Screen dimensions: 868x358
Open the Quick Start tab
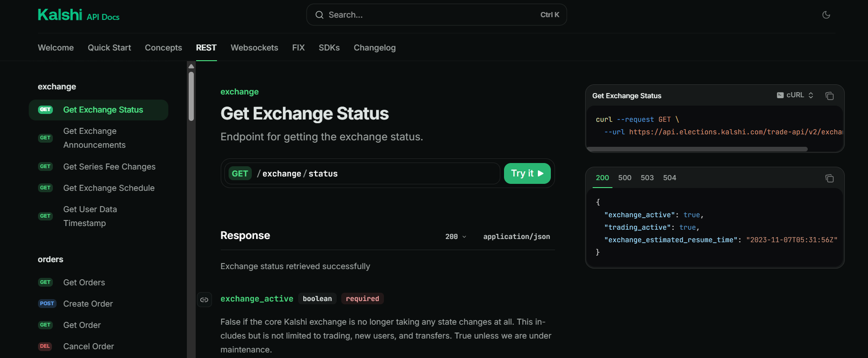point(109,48)
